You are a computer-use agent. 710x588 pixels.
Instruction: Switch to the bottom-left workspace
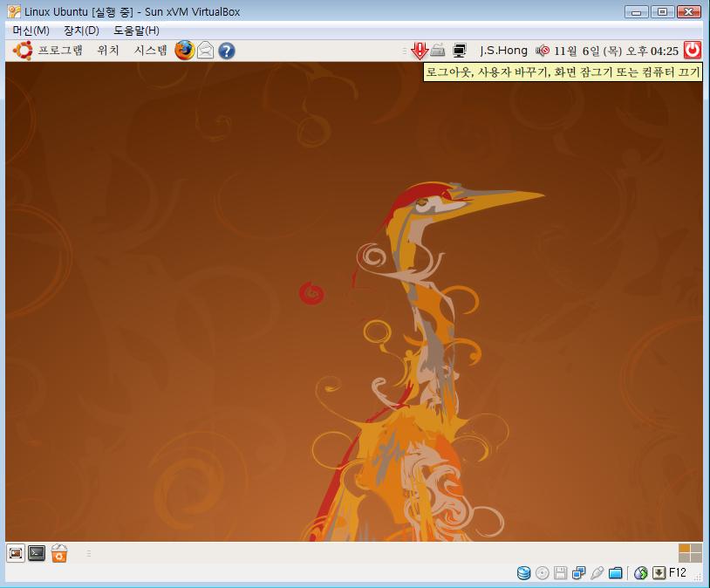684,558
